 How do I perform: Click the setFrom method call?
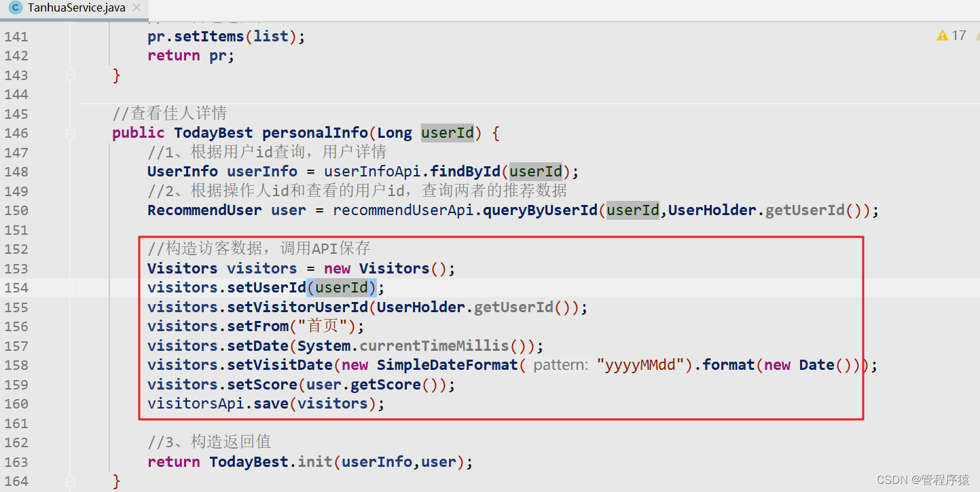point(257,326)
